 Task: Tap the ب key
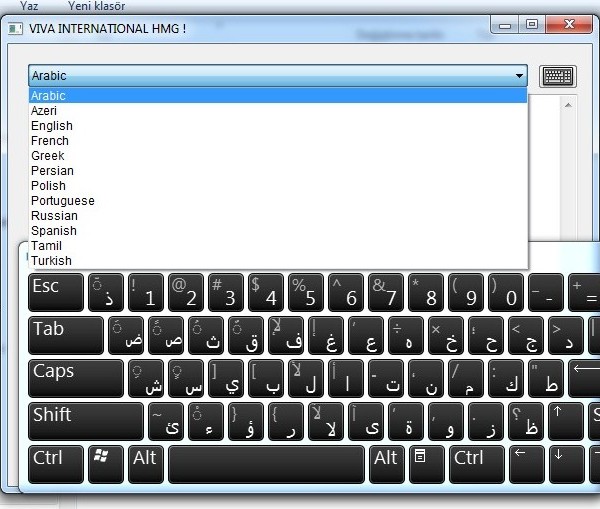tap(266, 378)
